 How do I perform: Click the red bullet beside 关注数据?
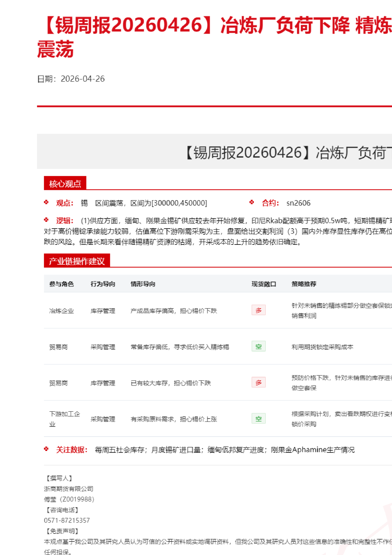pyautogui.click(x=46, y=449)
